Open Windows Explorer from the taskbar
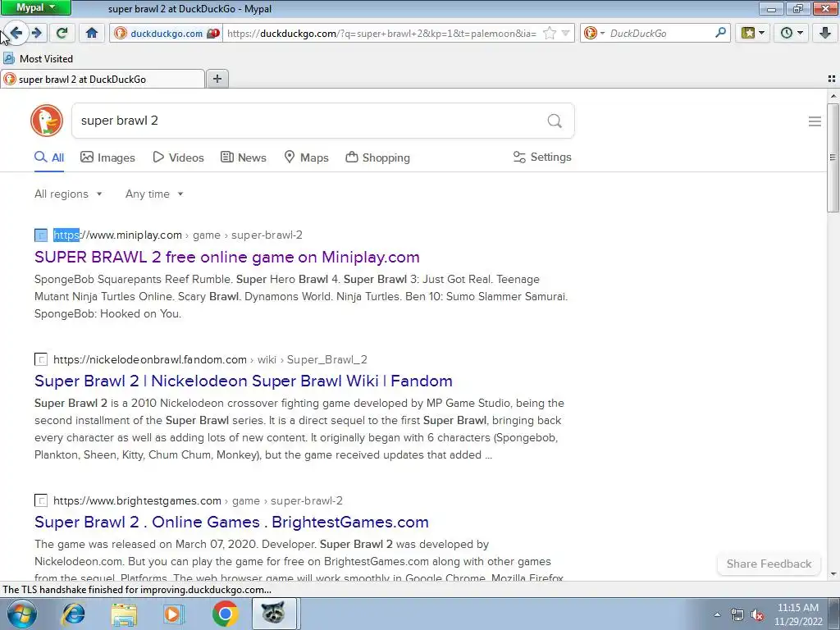 coord(124,614)
